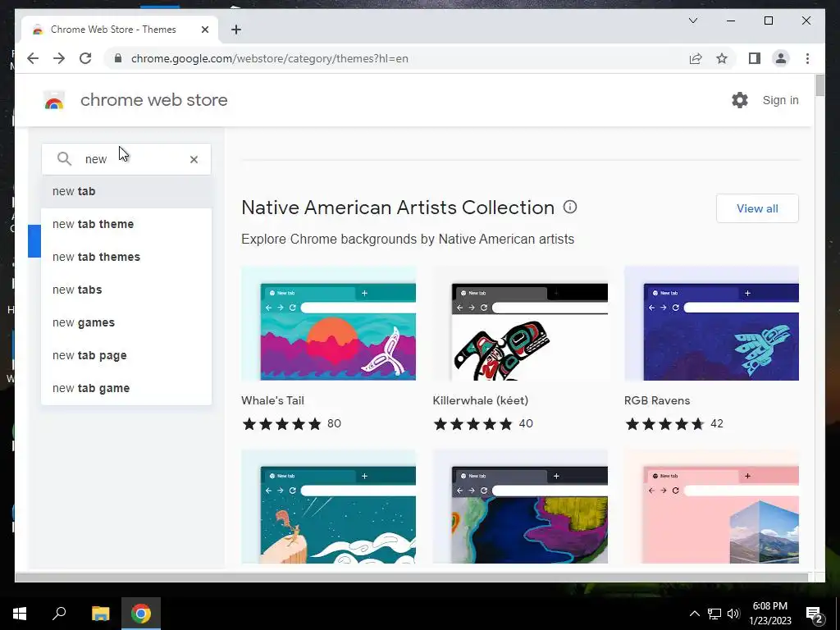The height and width of the screenshot is (630, 840).
Task: Select 'new tab' suggestion
Action: [x=126, y=191]
